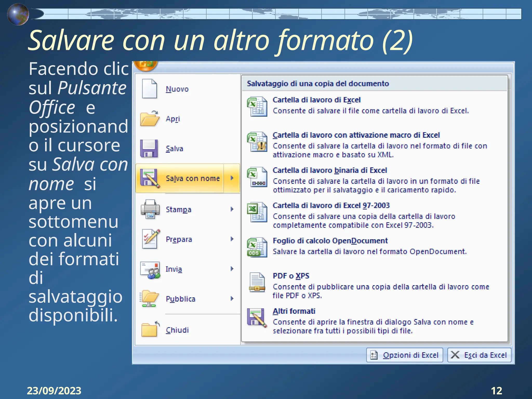This screenshot has width=532, height=399.
Task: Select Cartella di lavoro di Excel format
Action: (x=374, y=107)
